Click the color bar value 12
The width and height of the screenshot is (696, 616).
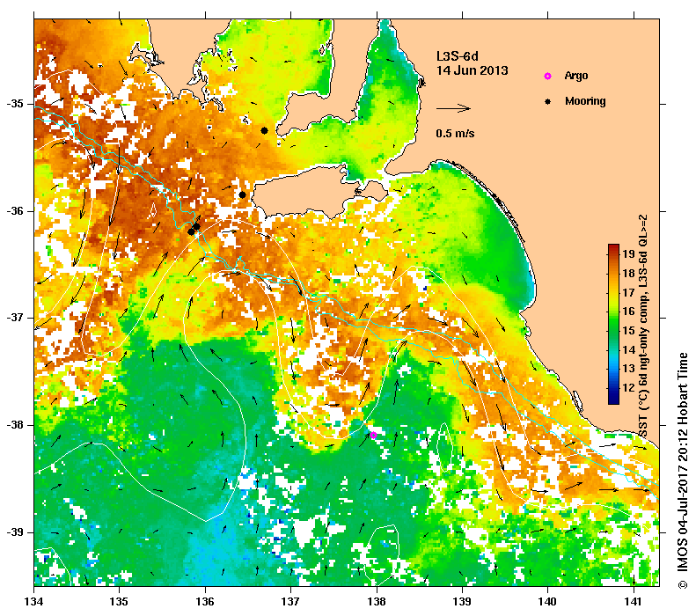(x=628, y=388)
